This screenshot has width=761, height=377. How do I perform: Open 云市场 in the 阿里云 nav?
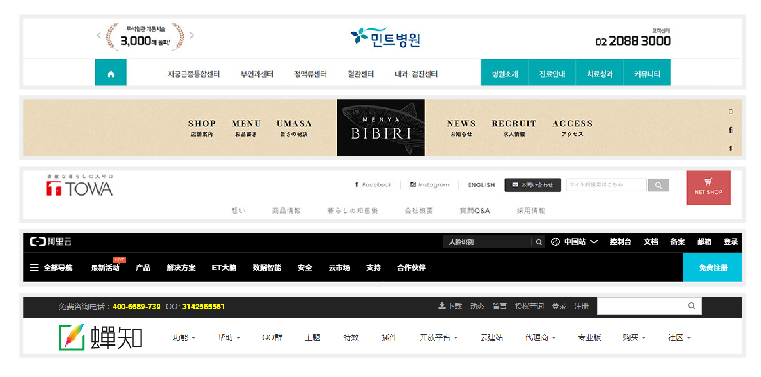pyautogui.click(x=339, y=268)
